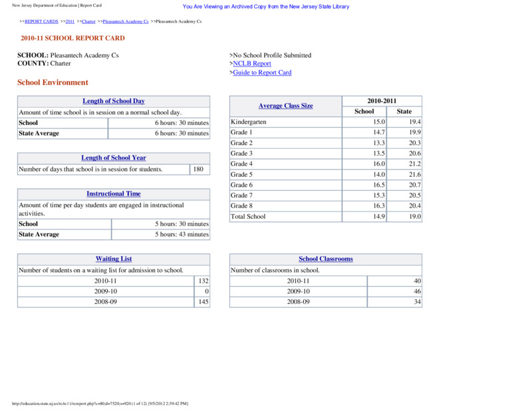Open the Guide to Report Card link
This screenshot has height=411, width=532.
[262, 72]
